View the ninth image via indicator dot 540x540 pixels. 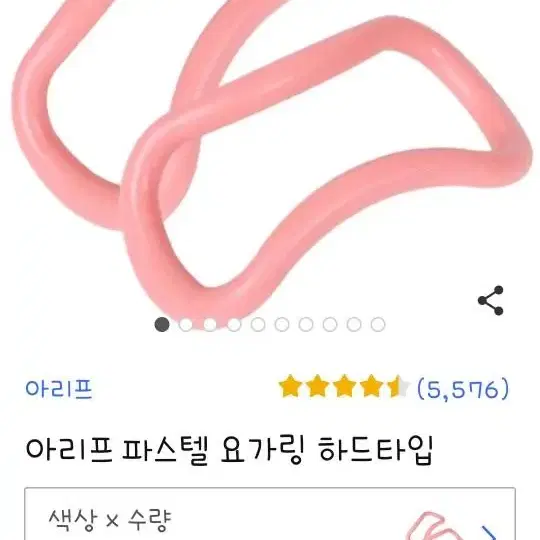[x=354, y=324]
